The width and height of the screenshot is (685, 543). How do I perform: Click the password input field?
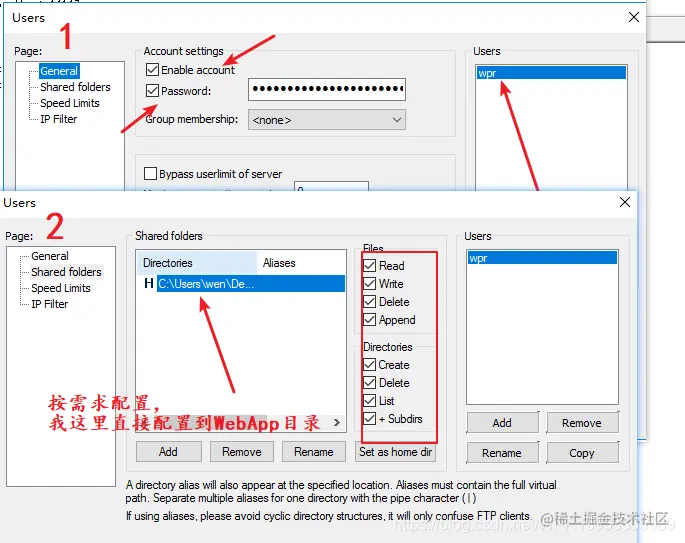pos(327,89)
